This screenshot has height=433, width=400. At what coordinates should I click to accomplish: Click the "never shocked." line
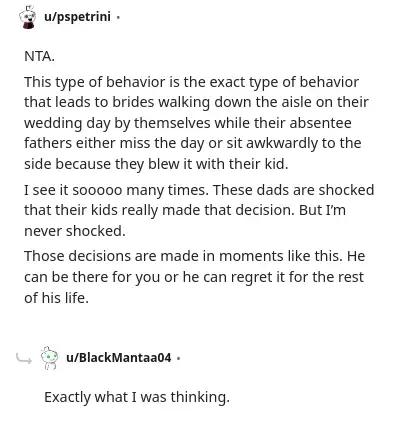(75, 231)
